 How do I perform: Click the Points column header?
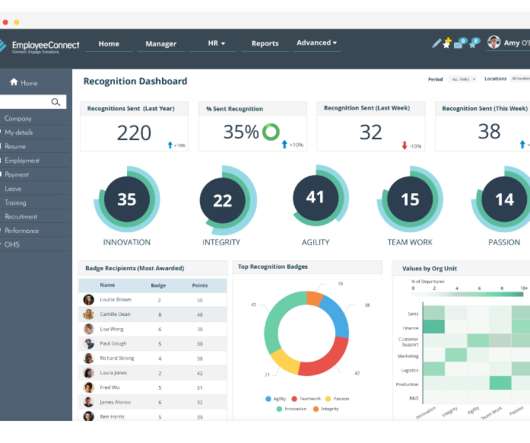(200, 286)
